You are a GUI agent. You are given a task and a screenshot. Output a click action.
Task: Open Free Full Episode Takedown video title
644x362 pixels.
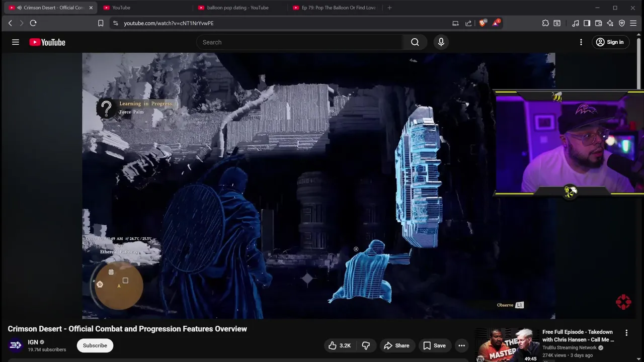(x=578, y=336)
